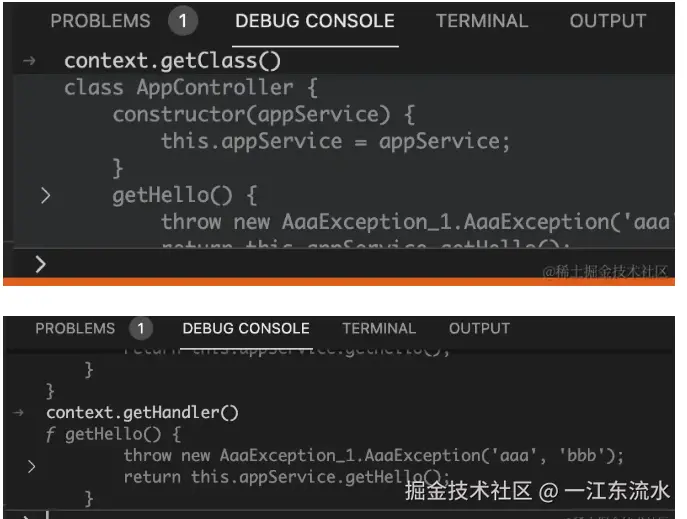Click the upper debug console input prompt chevron
Screen dimensions: 687x519
(x=40, y=264)
